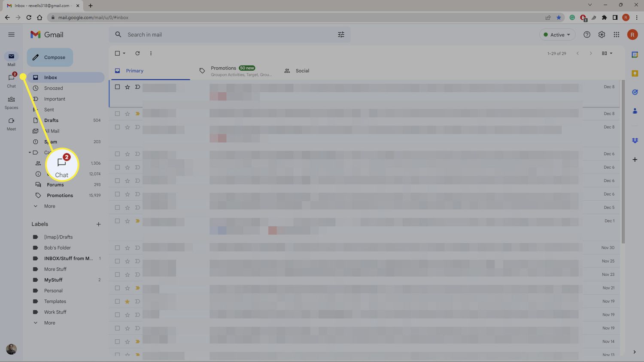Refresh the inbox
Screen dimensions: 644x362
137,53
